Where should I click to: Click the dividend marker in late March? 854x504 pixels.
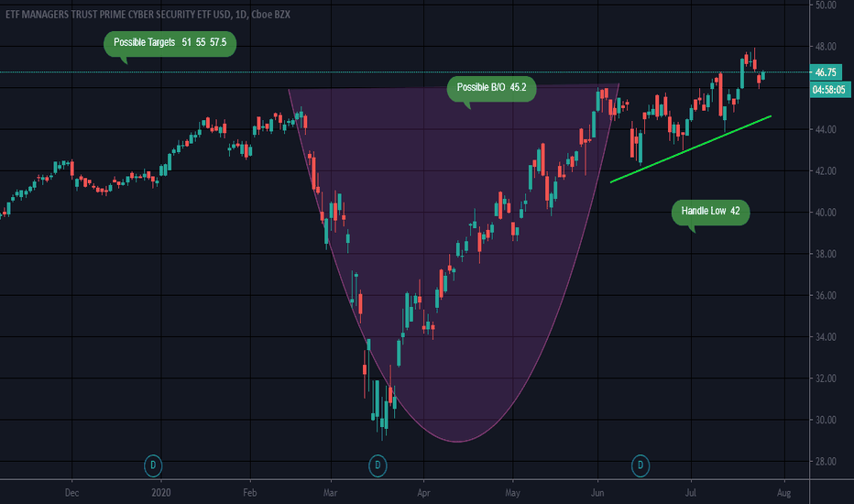tap(378, 466)
